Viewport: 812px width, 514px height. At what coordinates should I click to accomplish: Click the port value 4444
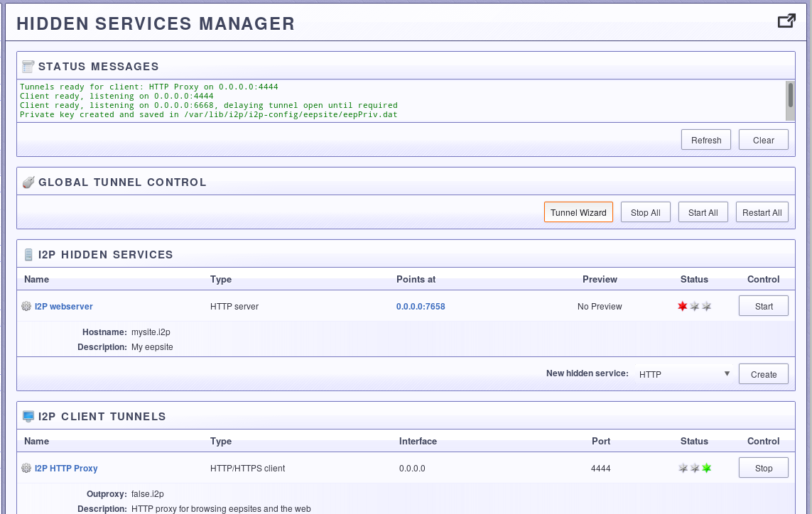pyautogui.click(x=601, y=469)
